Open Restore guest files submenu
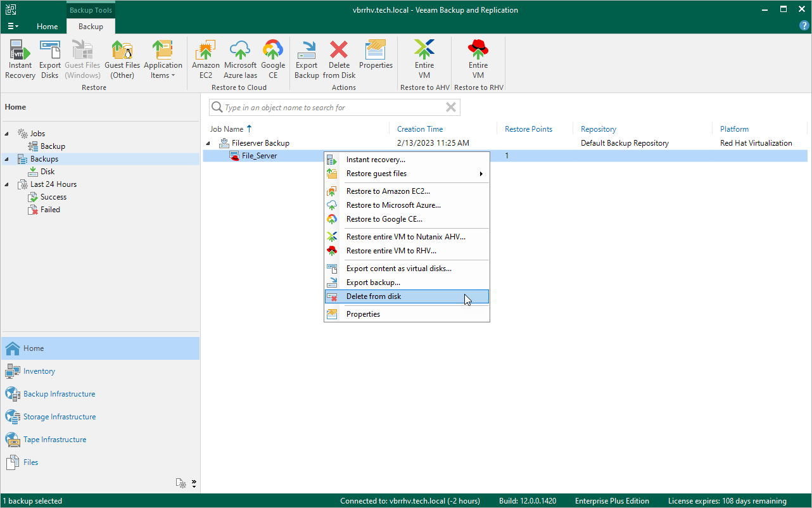Screen dimensions: 812x508 (407, 174)
